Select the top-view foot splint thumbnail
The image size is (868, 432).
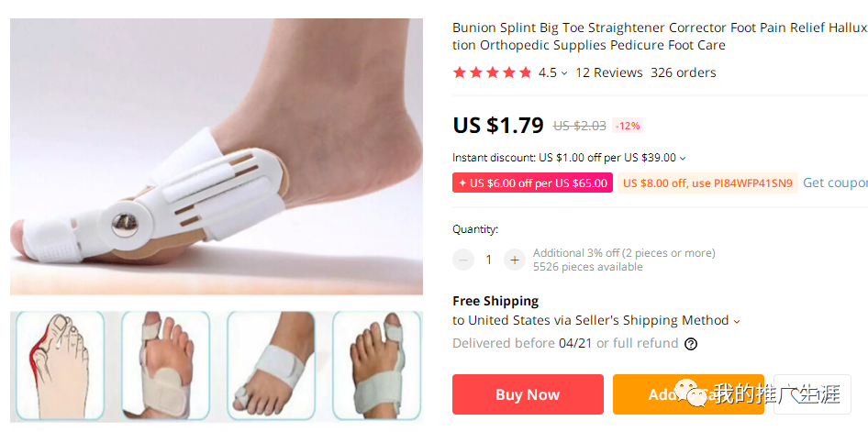pyautogui.click(x=165, y=365)
